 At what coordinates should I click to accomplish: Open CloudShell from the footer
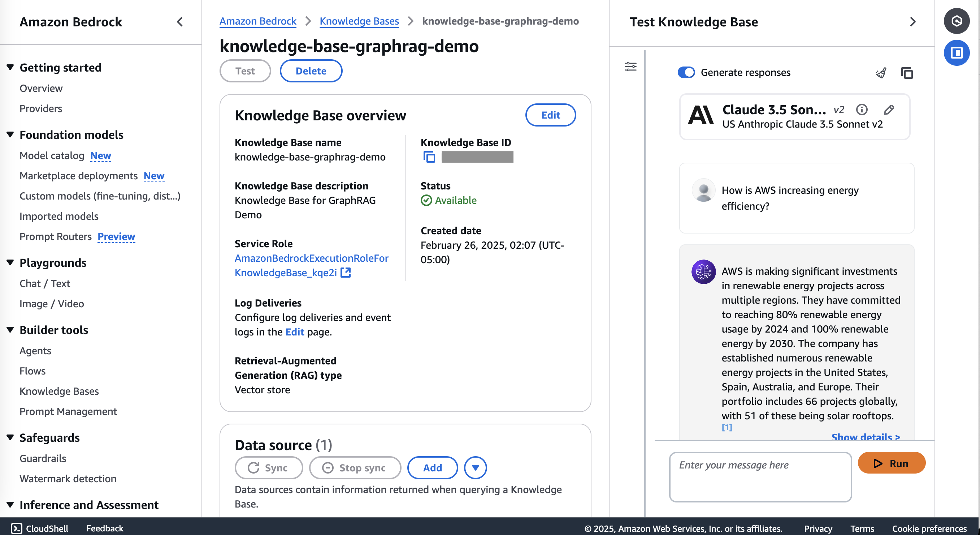pyautogui.click(x=40, y=528)
